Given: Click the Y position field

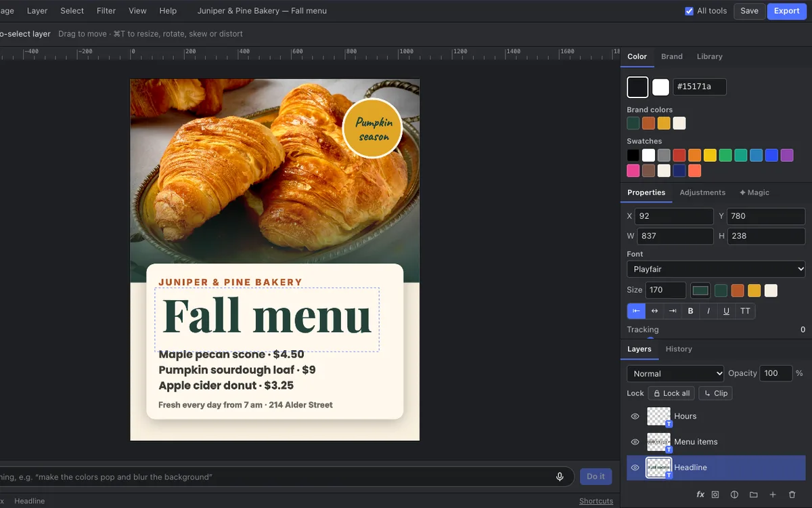Looking at the screenshot, I should pos(766,216).
